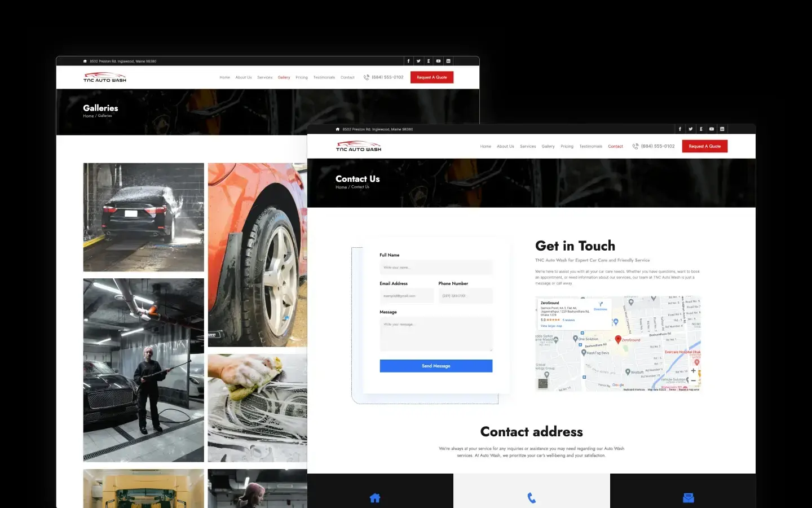This screenshot has height=508, width=812.
Task: Select Pricing in Contact page navigation
Action: [x=567, y=146]
